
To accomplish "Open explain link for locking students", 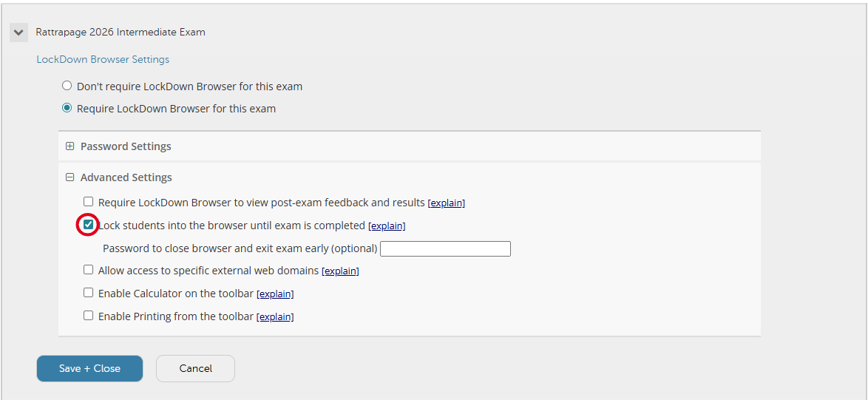I will click(387, 226).
